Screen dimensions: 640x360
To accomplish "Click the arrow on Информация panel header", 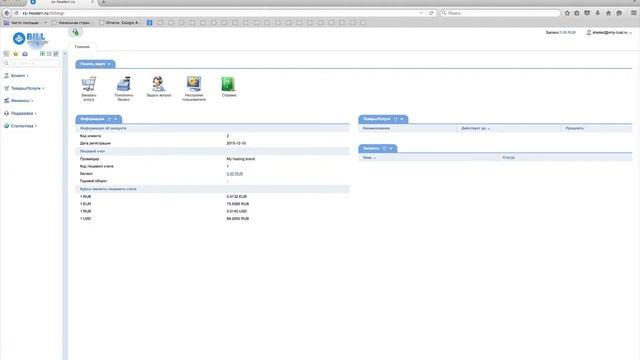I will [116, 119].
